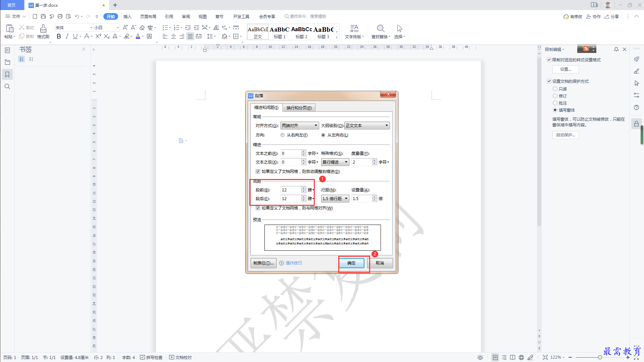Toggle document protection method checkbox
The image size is (644, 362).
[549, 81]
